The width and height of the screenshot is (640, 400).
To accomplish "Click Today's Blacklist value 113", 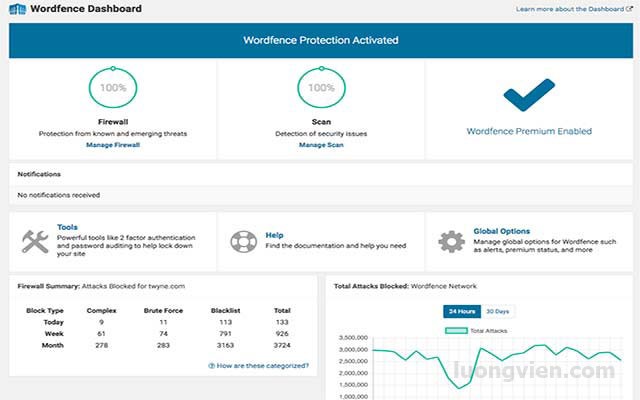I will pyautogui.click(x=225, y=322).
